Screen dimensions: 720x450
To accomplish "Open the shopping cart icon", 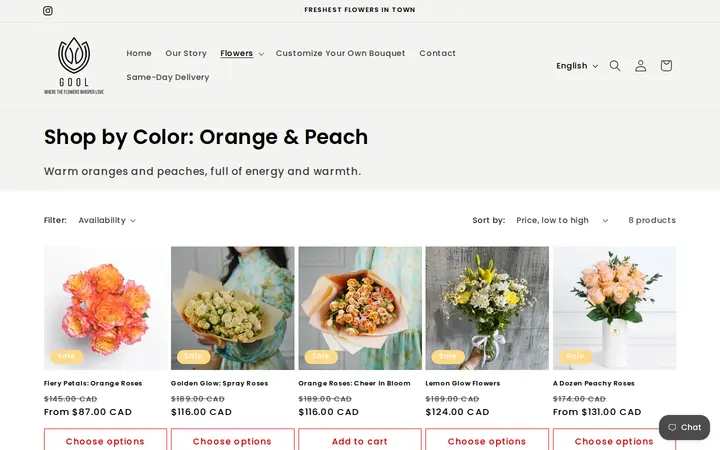I will pyautogui.click(x=666, y=66).
